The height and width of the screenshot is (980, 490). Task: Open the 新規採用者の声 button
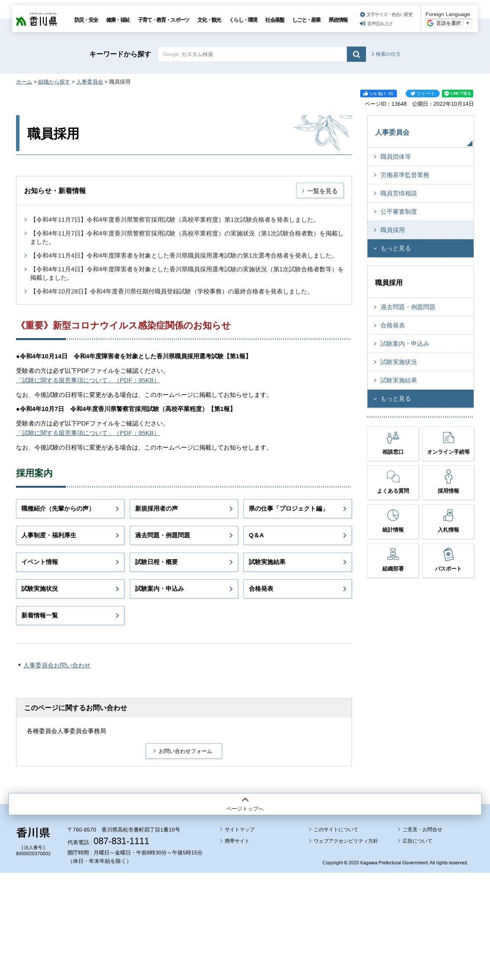coord(184,509)
